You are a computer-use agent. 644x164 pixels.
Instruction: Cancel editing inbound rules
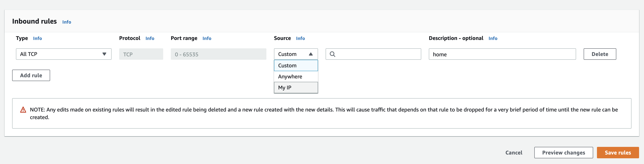pos(513,153)
